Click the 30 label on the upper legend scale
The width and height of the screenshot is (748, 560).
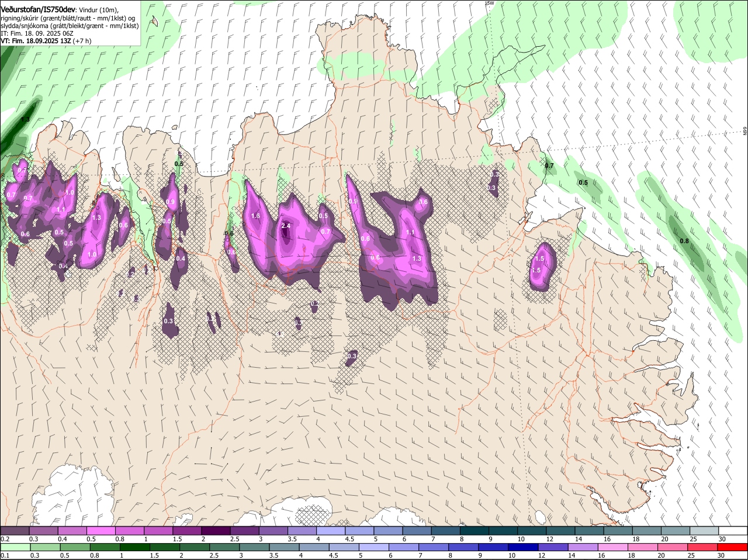722,538
